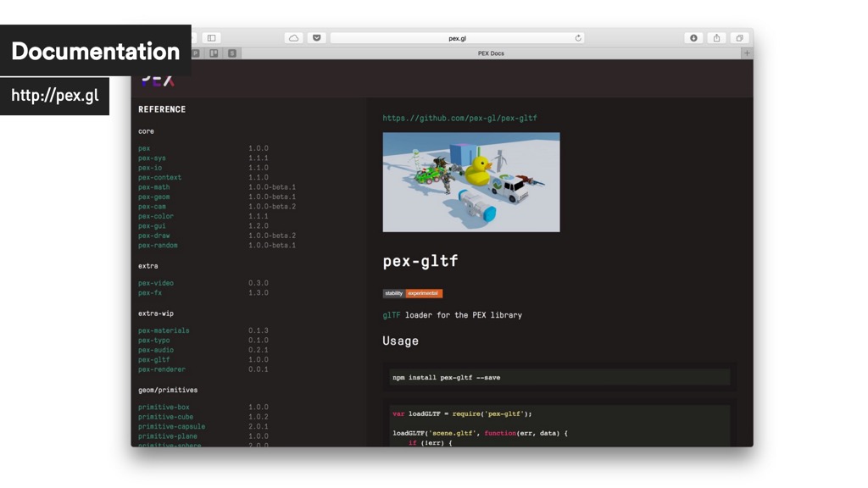Focus the pex.gl address bar
868x488 pixels.
[x=457, y=38]
